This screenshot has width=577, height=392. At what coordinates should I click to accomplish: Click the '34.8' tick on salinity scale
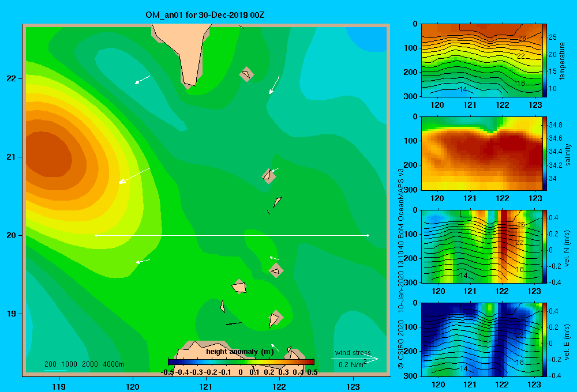pos(555,125)
